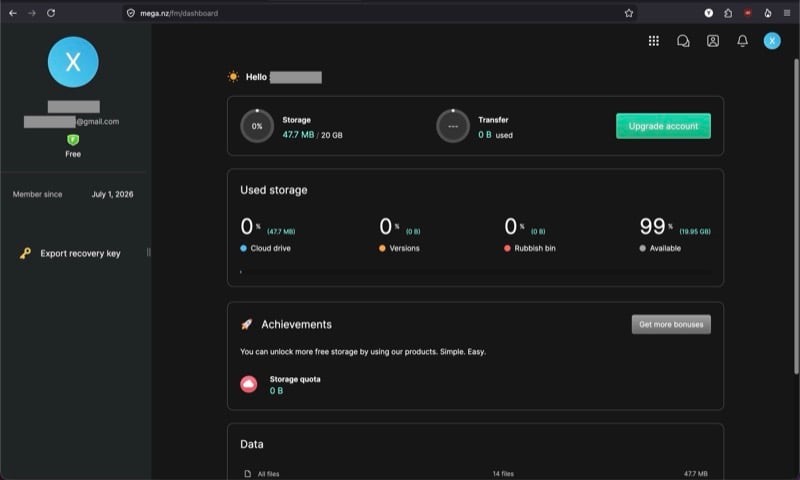Image resolution: width=800 pixels, height=480 pixels.
Task: Go back using the browser back arrow
Action: [x=13, y=13]
